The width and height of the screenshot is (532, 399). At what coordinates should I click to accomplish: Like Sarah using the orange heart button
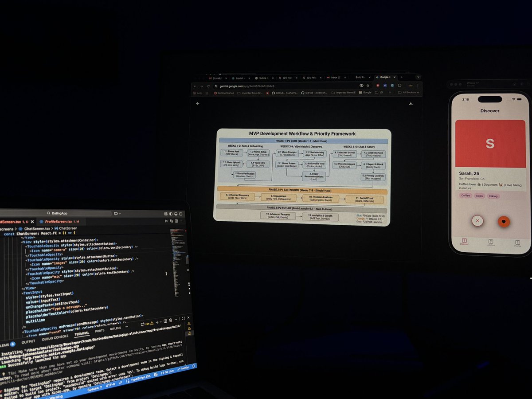click(504, 221)
